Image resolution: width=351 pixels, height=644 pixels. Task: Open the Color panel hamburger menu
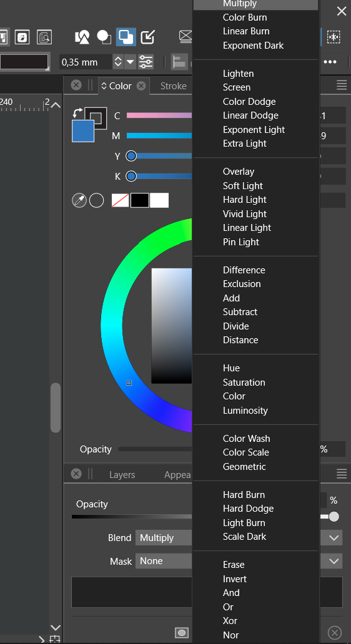pos(342,85)
